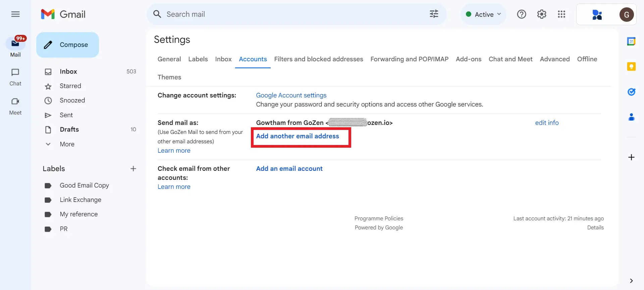Click the search magnifier icon
Image resolution: width=644 pixels, height=290 pixels.
coord(157,14)
